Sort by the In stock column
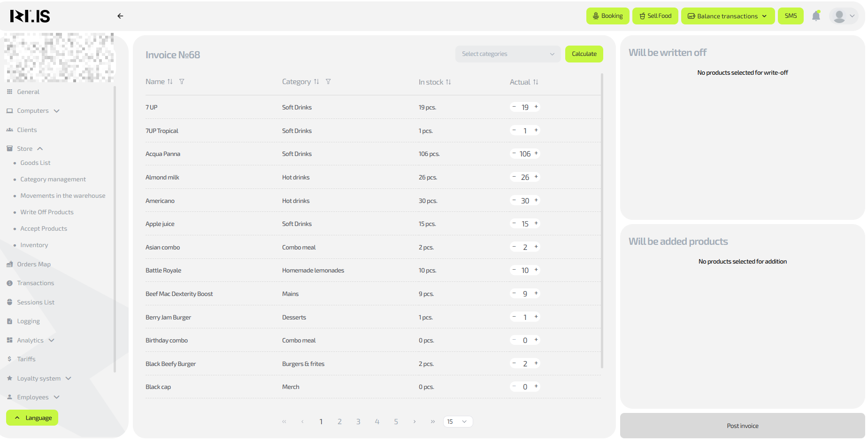The width and height of the screenshot is (868, 443). click(448, 82)
